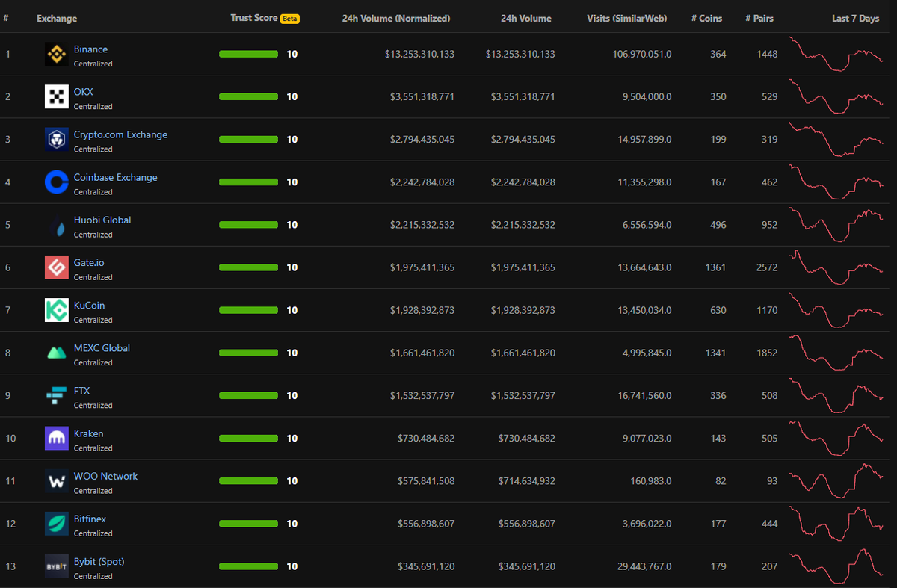Sort by the Exchange column header
This screenshot has height=588, width=897.
click(57, 18)
